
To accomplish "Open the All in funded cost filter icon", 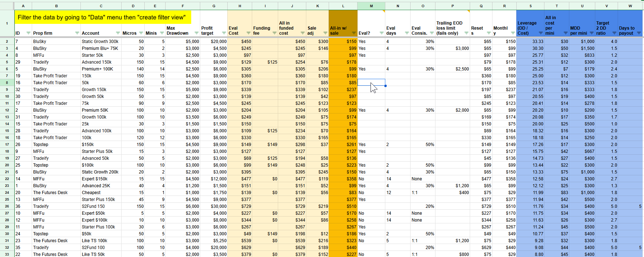I will click(x=302, y=33).
